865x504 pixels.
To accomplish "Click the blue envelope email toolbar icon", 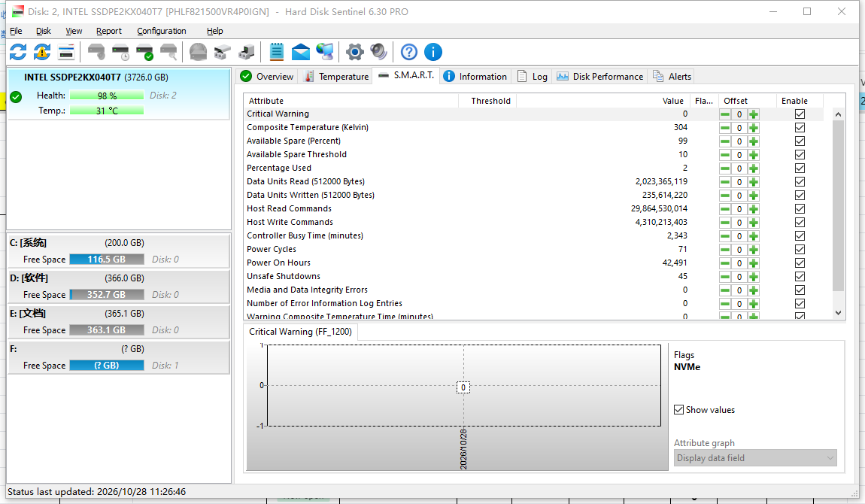I will tap(301, 53).
